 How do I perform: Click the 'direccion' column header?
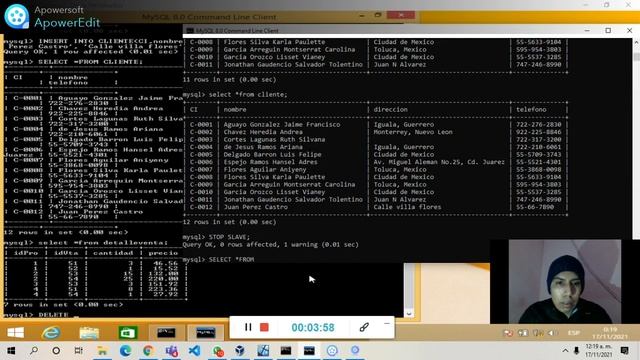pyautogui.click(x=390, y=110)
